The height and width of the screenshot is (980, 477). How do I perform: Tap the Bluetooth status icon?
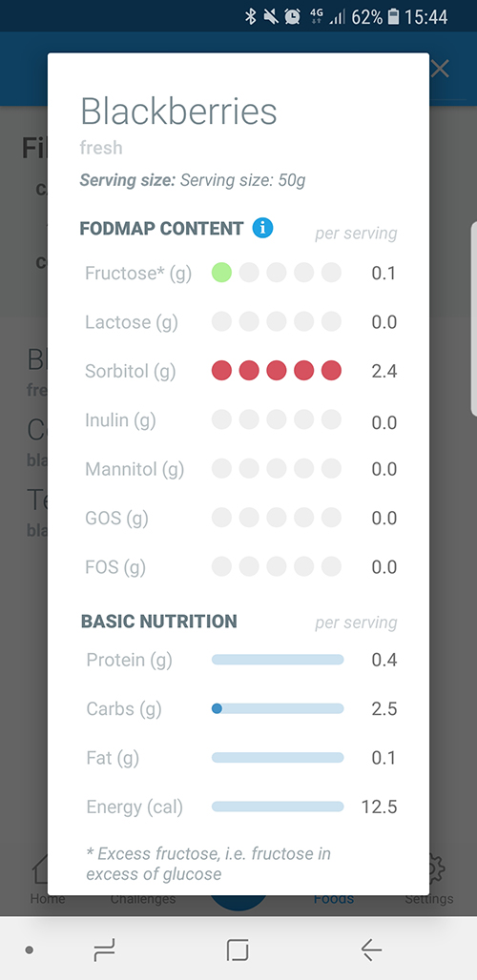[251, 17]
